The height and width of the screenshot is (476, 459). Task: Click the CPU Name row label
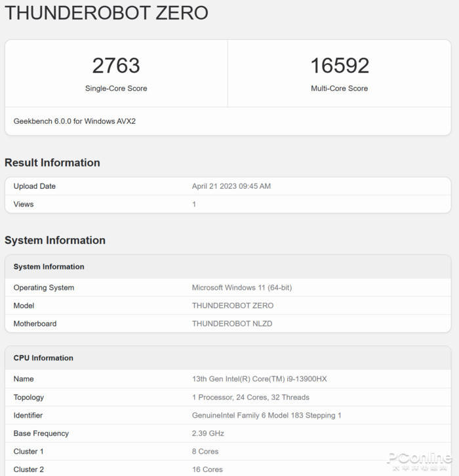(x=24, y=379)
